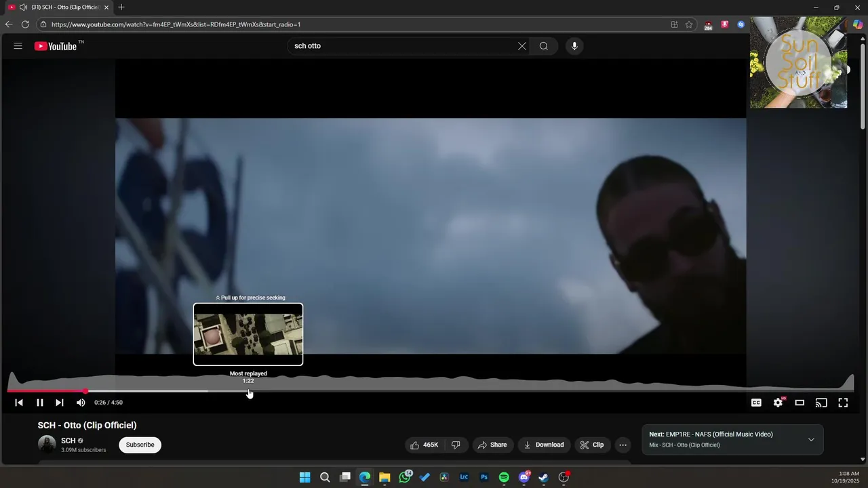Viewport: 868px width, 488px height.
Task: Close the SCH - Otto tab
Action: (x=106, y=7)
